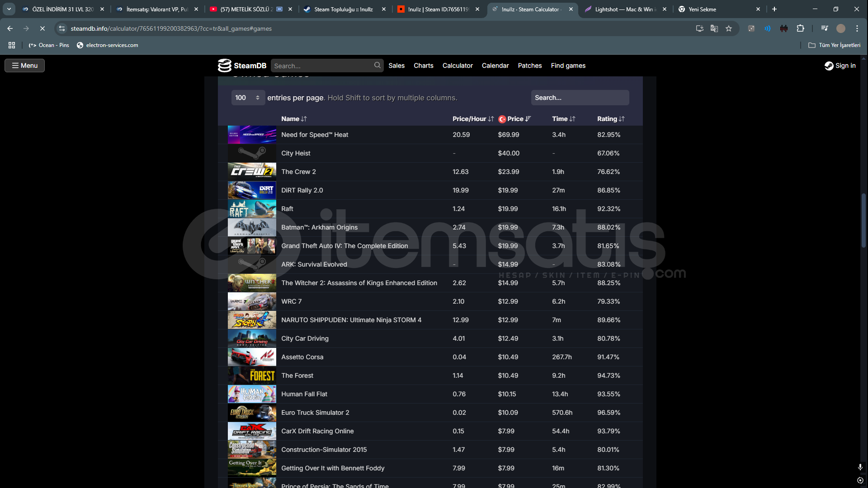Open the media control icon in toolbar
Image resolution: width=868 pixels, height=488 pixels.
825,28
